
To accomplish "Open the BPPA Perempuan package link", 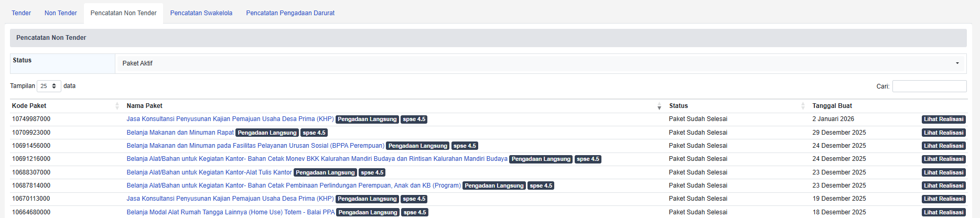I will [255, 146].
